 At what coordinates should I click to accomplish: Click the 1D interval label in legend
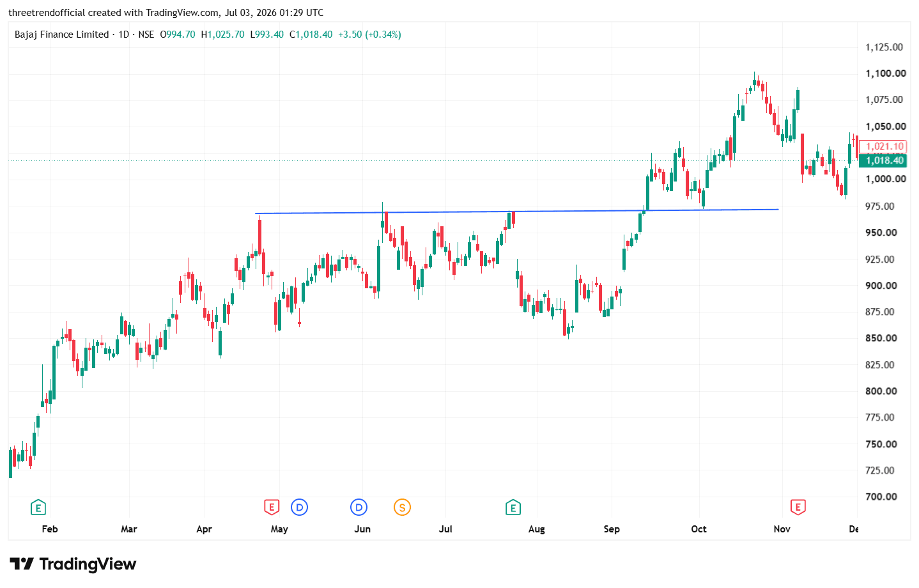point(124,35)
